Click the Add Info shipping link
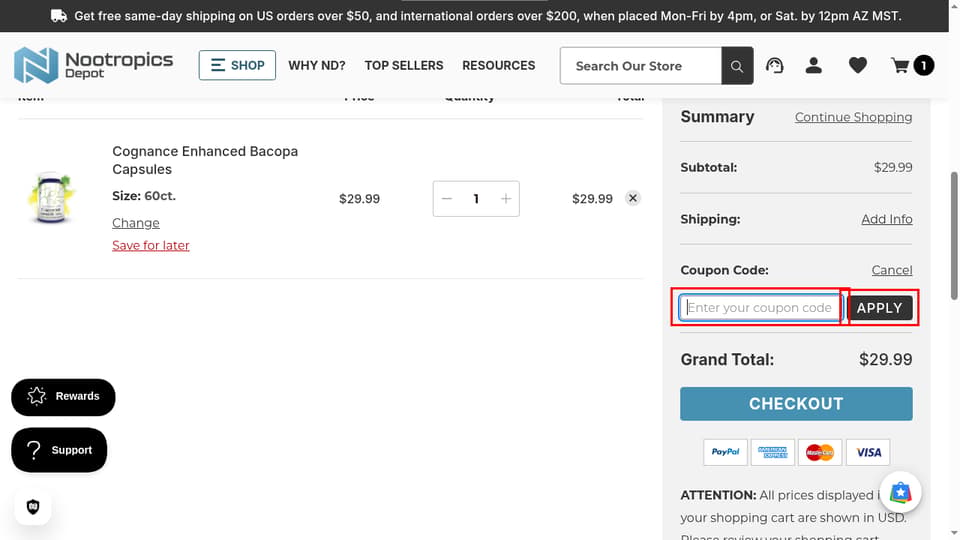 (x=887, y=219)
